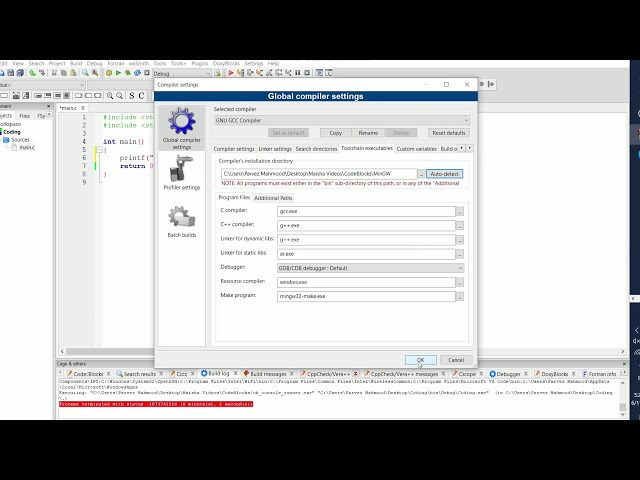
Task: Click the Reset defaults button
Action: [449, 133]
